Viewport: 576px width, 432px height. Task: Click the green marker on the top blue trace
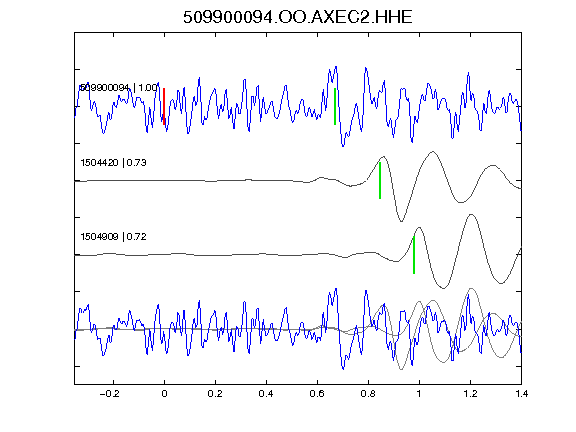click(335, 107)
